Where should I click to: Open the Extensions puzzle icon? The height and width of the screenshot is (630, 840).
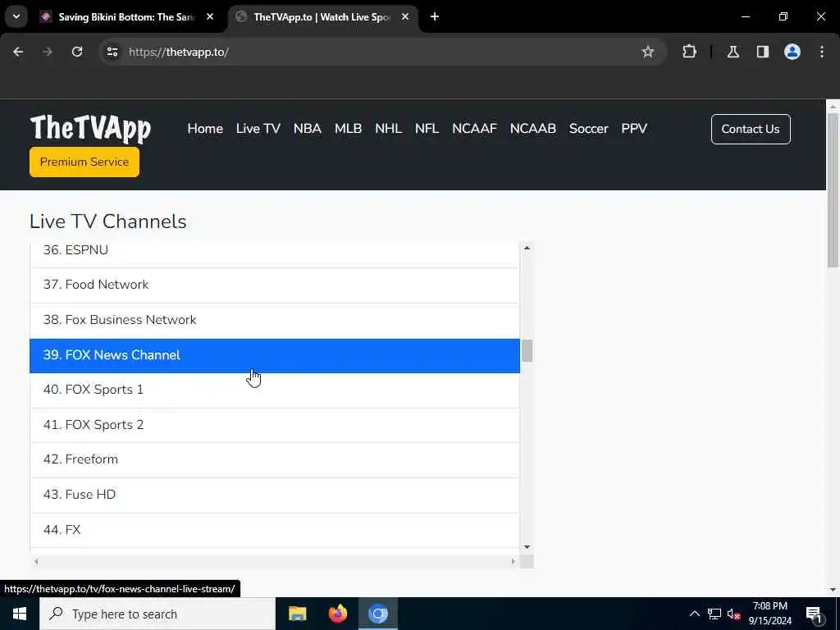coord(689,52)
